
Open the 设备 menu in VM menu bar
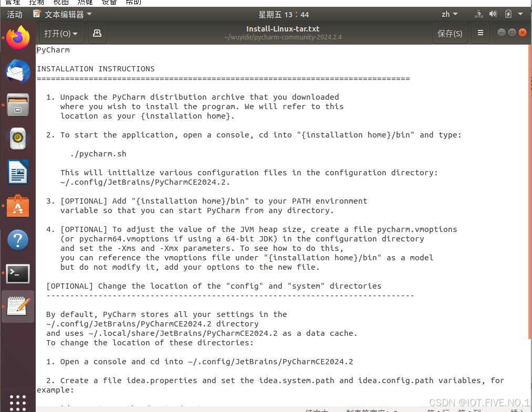[109, 3]
